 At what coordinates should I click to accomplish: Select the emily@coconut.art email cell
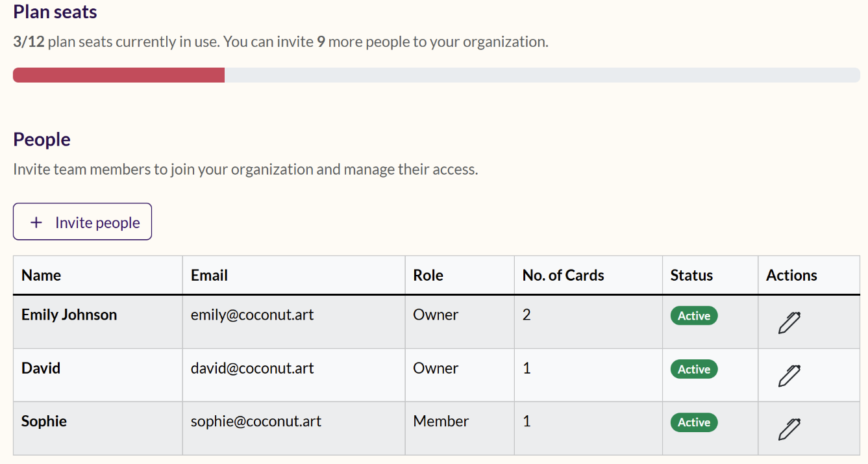[252, 315]
